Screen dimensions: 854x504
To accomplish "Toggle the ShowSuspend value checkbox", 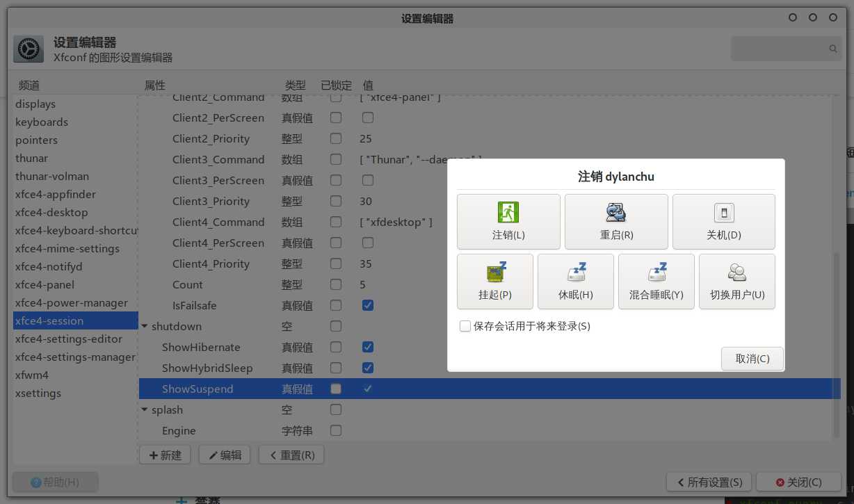I will pos(368,389).
